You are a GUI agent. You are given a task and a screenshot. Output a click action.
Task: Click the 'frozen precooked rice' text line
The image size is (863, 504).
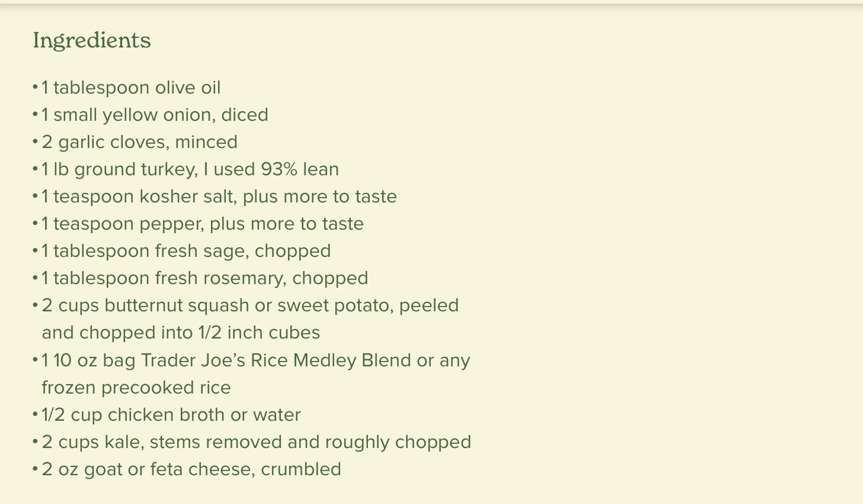pos(136,388)
